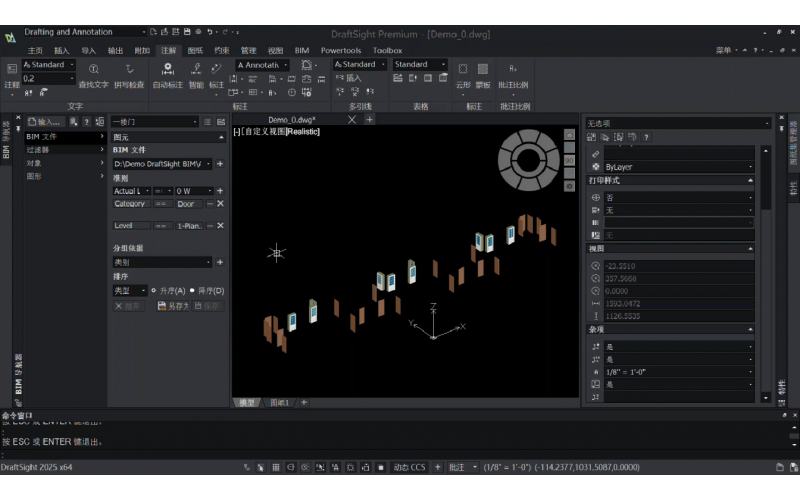Viewport: 800px width, 500px height.
Task: Toggle the line weight square in status bar
Action: coord(381,467)
